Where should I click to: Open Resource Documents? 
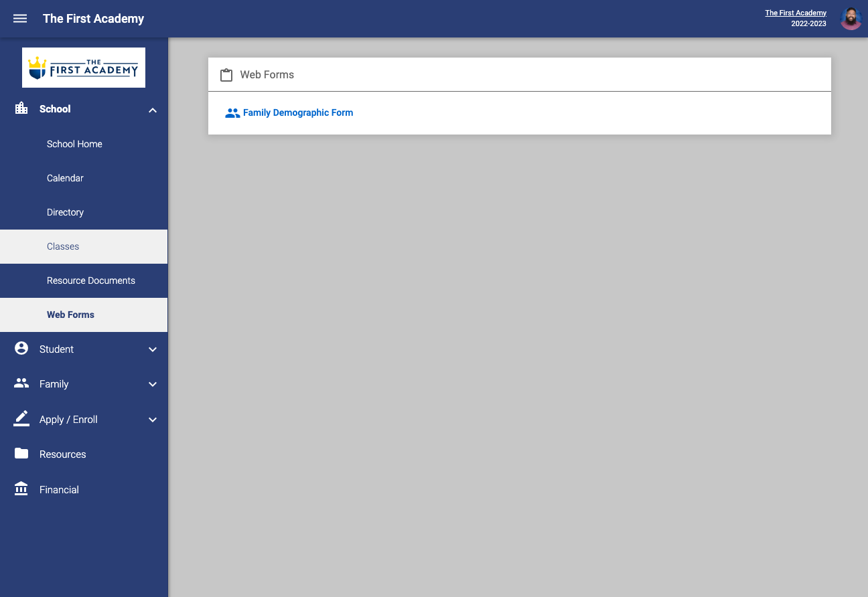(x=84, y=280)
